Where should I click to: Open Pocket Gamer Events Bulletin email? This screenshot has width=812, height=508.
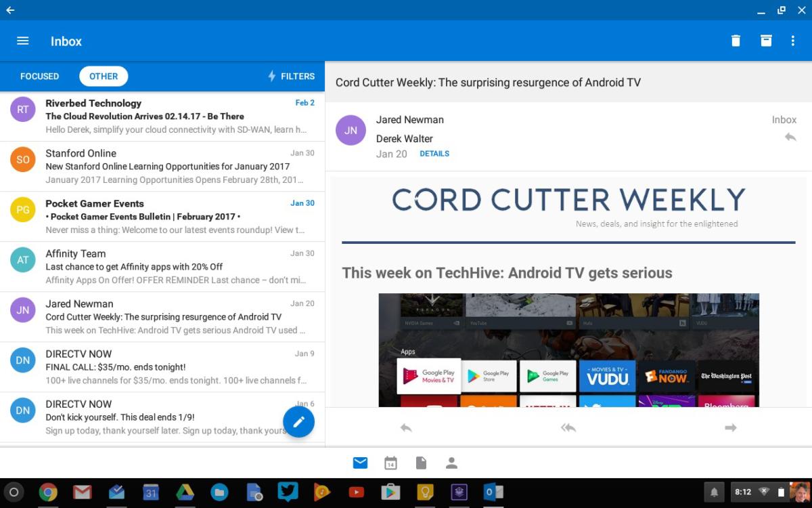162,217
